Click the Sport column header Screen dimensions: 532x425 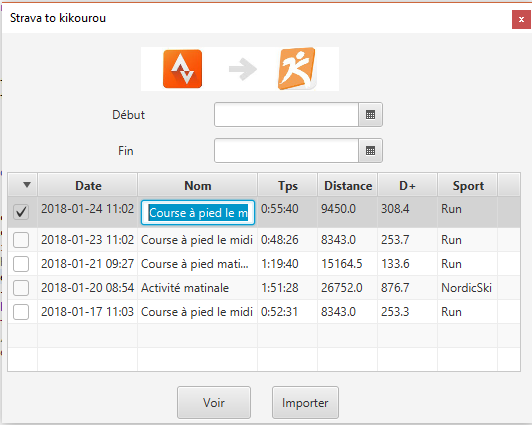468,185
